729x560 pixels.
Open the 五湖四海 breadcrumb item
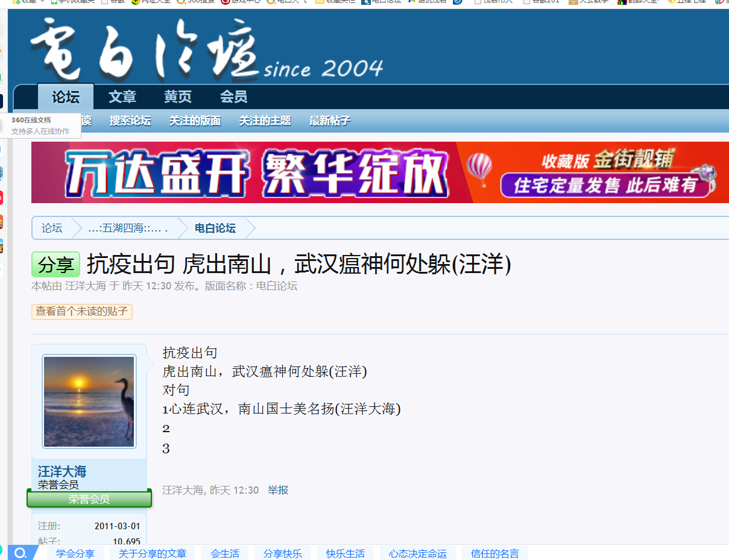tap(127, 228)
